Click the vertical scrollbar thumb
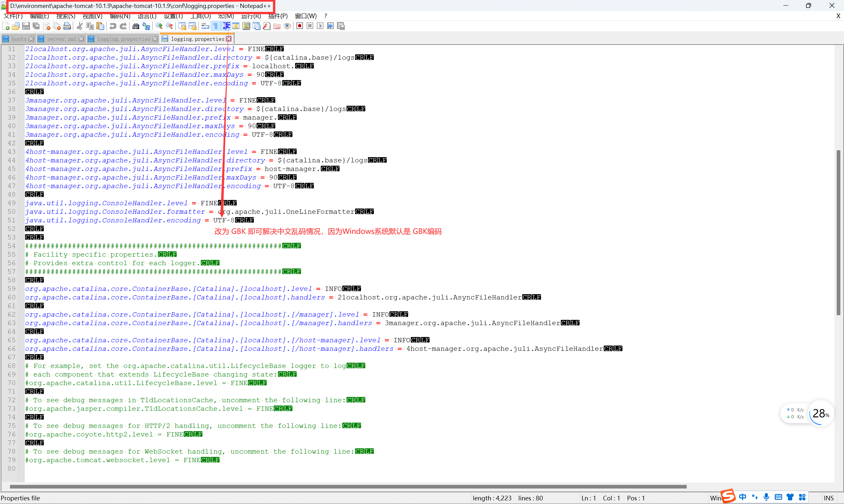This screenshot has height=504, width=844. (x=839, y=232)
